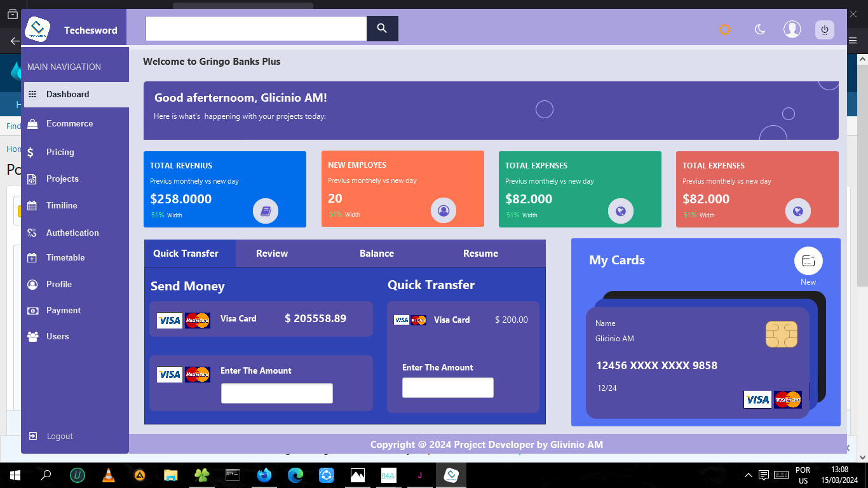Image resolution: width=868 pixels, height=488 pixels.
Task: Switch to the Review tab
Action: (x=272, y=254)
